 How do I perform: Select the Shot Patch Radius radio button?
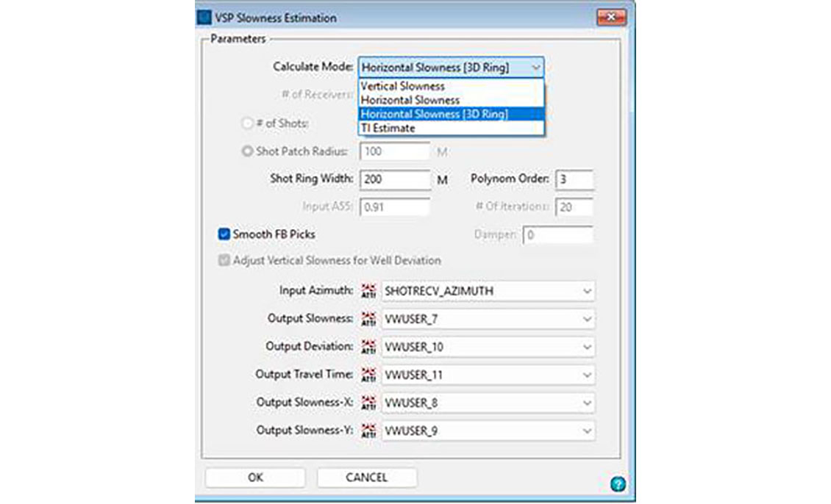tap(246, 151)
